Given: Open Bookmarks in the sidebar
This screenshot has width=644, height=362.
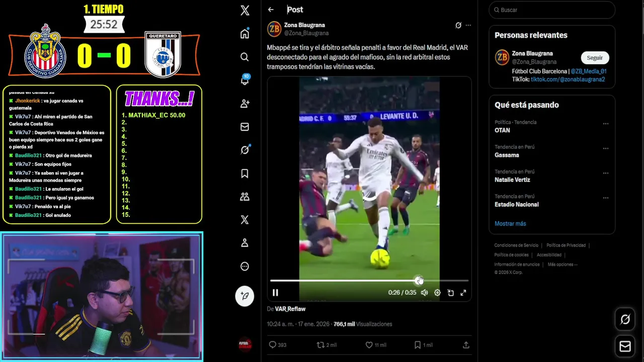Looking at the screenshot, I should 245,173.
